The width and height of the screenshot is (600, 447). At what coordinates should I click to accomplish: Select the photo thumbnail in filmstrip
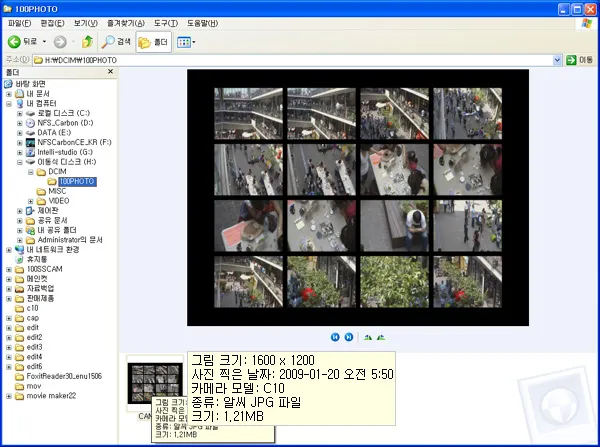(x=147, y=385)
